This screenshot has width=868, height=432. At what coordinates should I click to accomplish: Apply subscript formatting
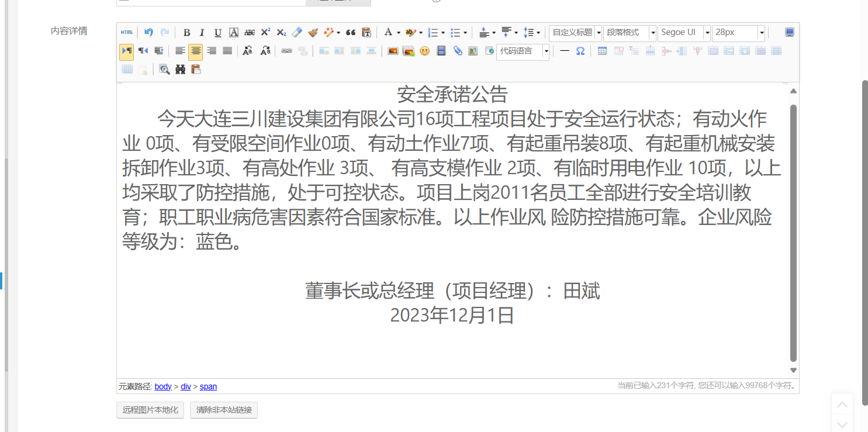[281, 33]
